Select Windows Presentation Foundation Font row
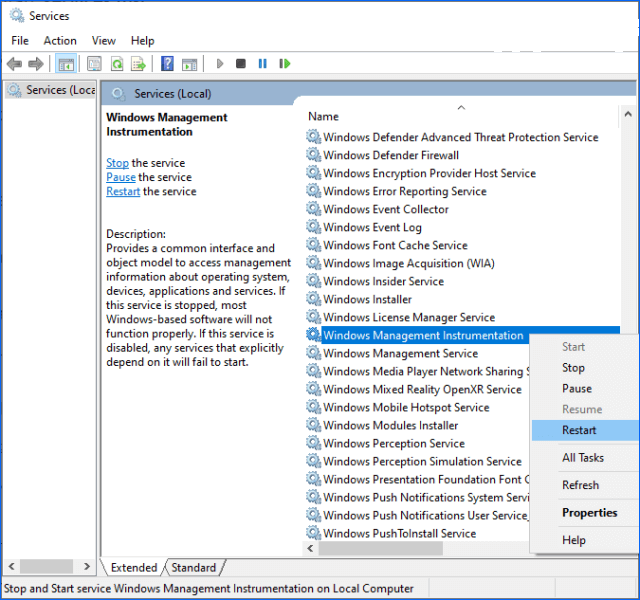This screenshot has width=640, height=600. [x=426, y=479]
